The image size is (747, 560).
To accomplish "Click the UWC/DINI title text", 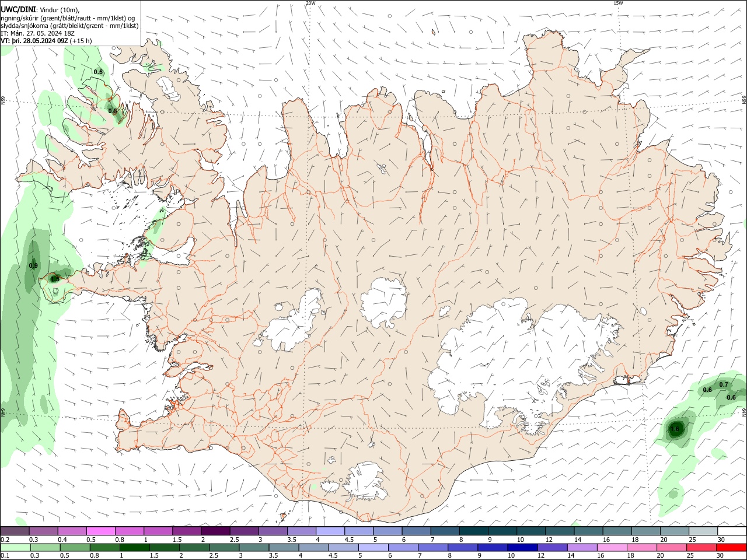I will (x=18, y=10).
